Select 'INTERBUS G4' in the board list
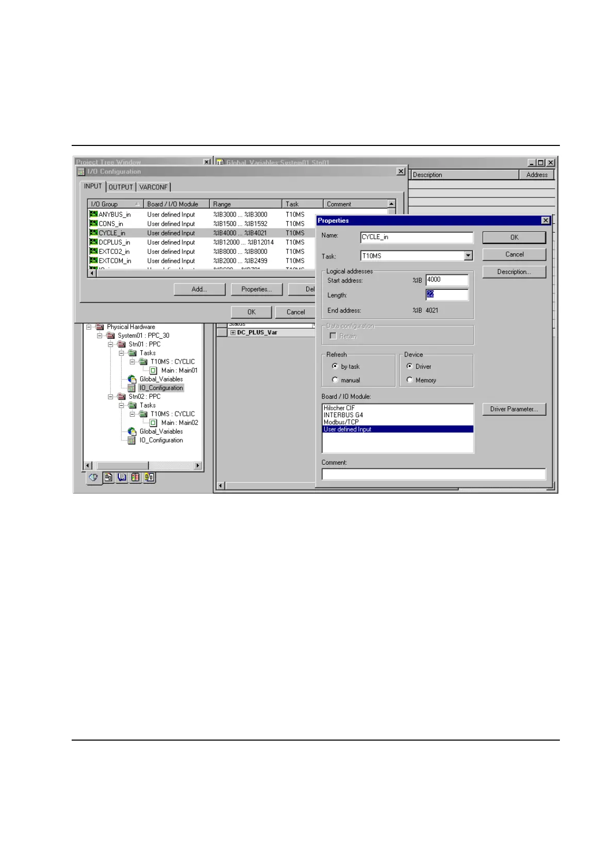Image resolution: width=614 pixels, height=868 pixels. 343,415
